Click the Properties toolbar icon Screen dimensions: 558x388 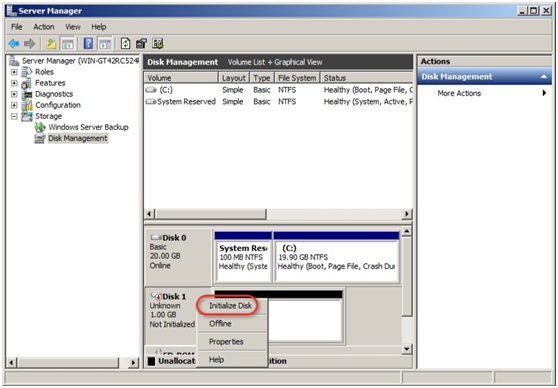pyautogui.click(x=141, y=44)
